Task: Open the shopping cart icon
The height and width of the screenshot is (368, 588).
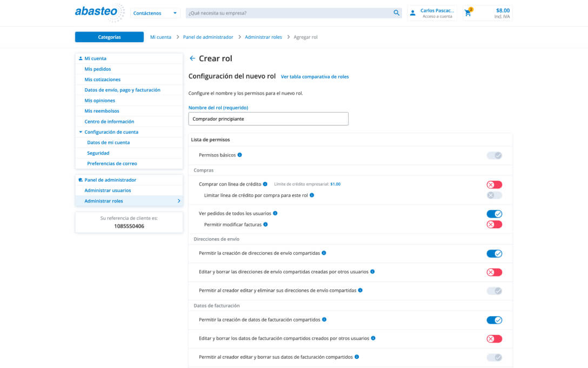Action: tap(468, 13)
